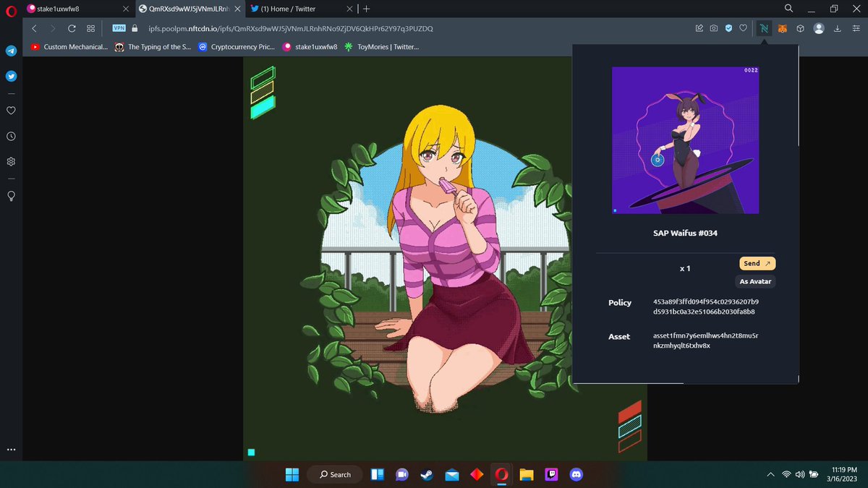The width and height of the screenshot is (868, 488).
Task: Open the Speed Dial start page
Action: 90,28
